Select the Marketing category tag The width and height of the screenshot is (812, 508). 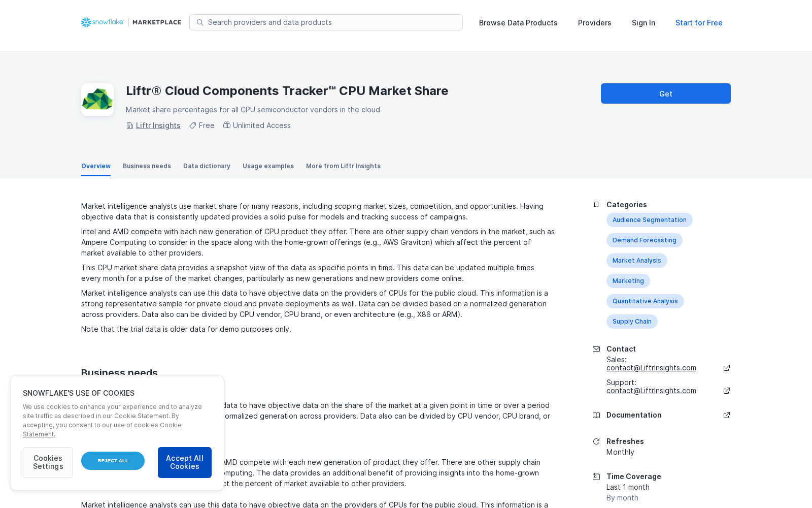click(x=628, y=281)
